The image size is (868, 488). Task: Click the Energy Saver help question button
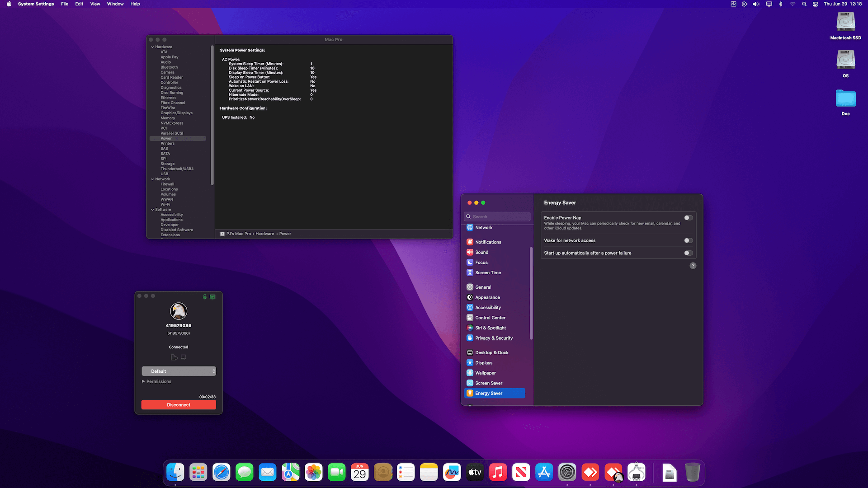[x=693, y=266]
